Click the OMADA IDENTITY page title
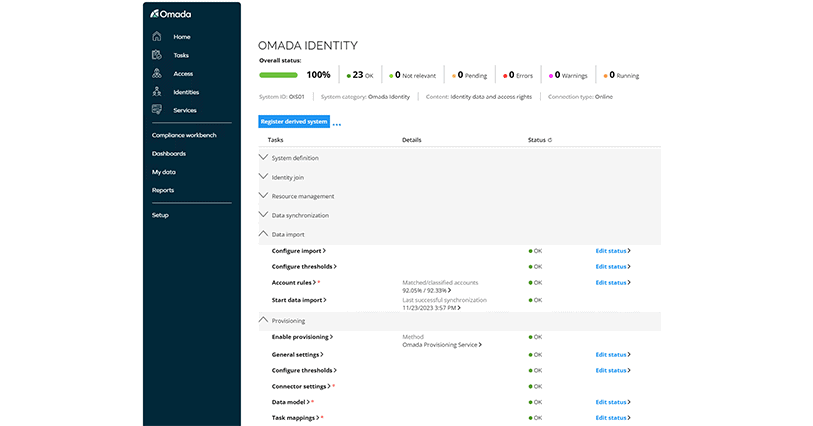This screenshot has width=813, height=426. pyautogui.click(x=308, y=46)
